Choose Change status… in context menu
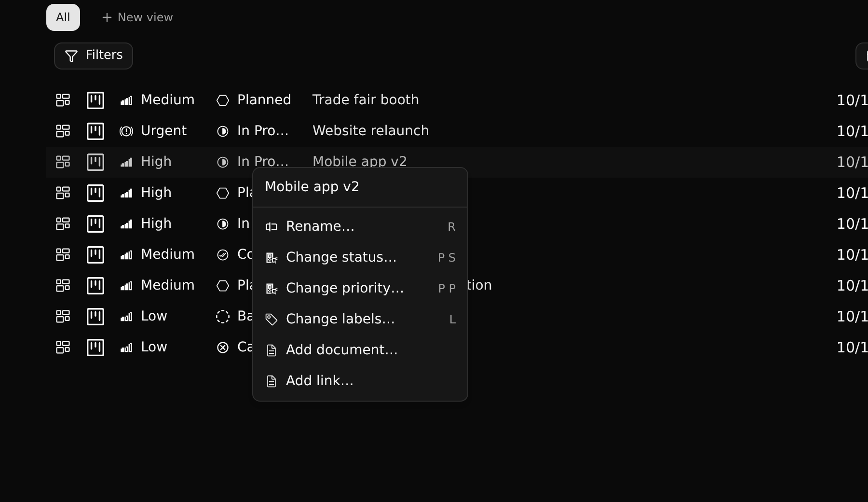 click(360, 257)
